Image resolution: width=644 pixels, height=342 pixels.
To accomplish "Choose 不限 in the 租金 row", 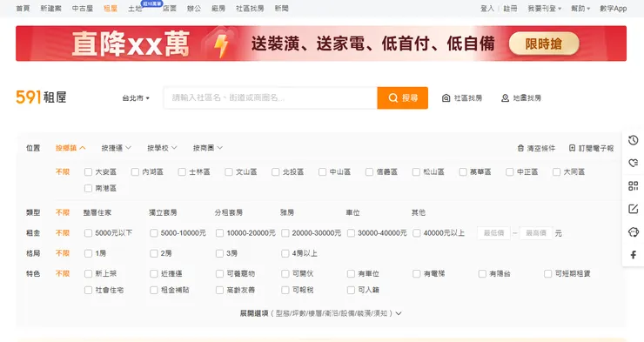I will tap(63, 233).
